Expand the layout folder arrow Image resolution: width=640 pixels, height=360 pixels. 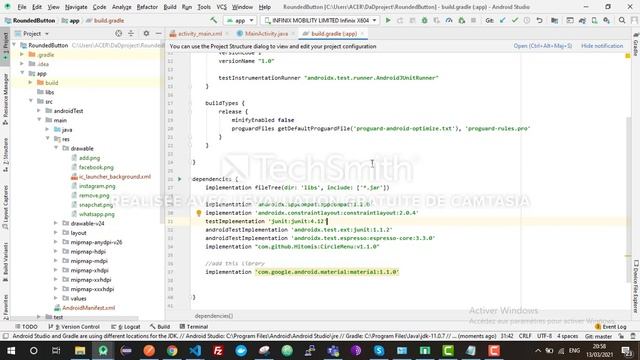click(56, 233)
